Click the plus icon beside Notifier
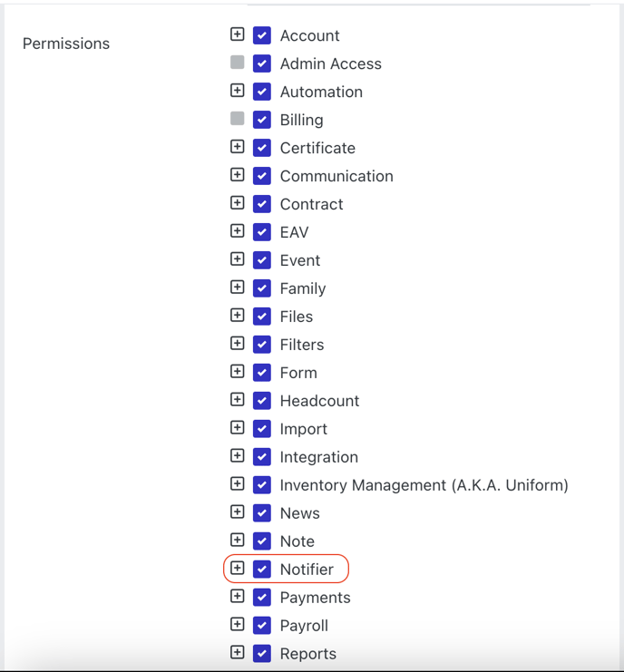Image resolution: width=624 pixels, height=672 pixels. click(237, 568)
